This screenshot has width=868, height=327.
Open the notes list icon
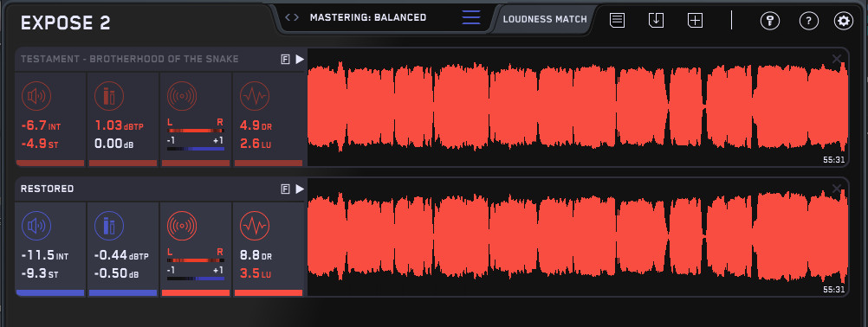(x=618, y=21)
